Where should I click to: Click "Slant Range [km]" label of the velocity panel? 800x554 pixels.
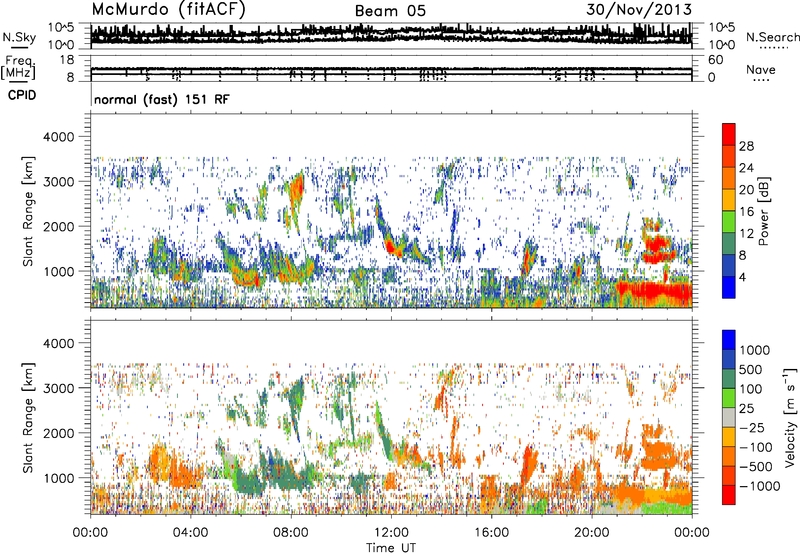coord(28,417)
